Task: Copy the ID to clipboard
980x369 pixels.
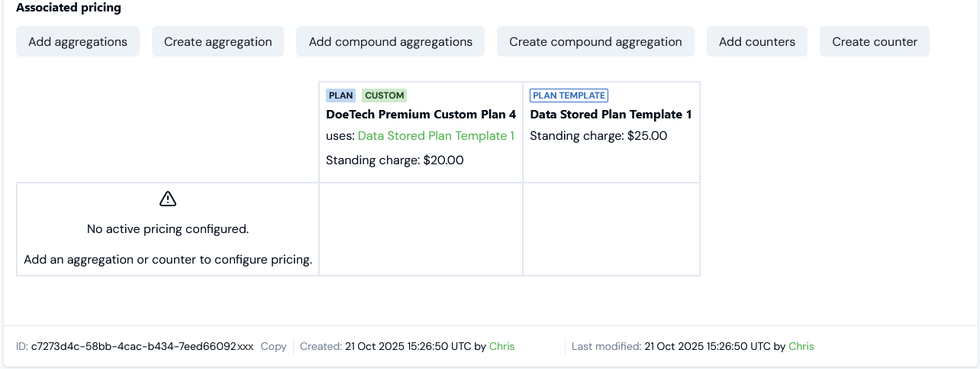Action: 273,346
